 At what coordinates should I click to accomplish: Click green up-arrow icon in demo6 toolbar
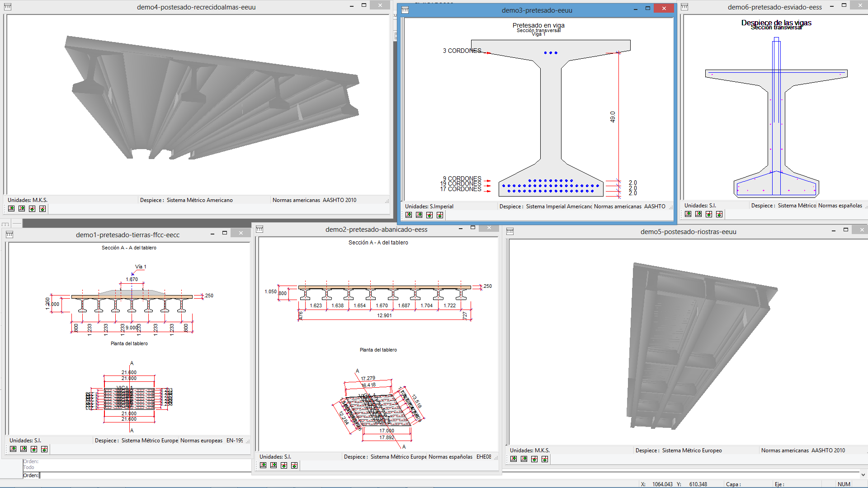pos(719,214)
